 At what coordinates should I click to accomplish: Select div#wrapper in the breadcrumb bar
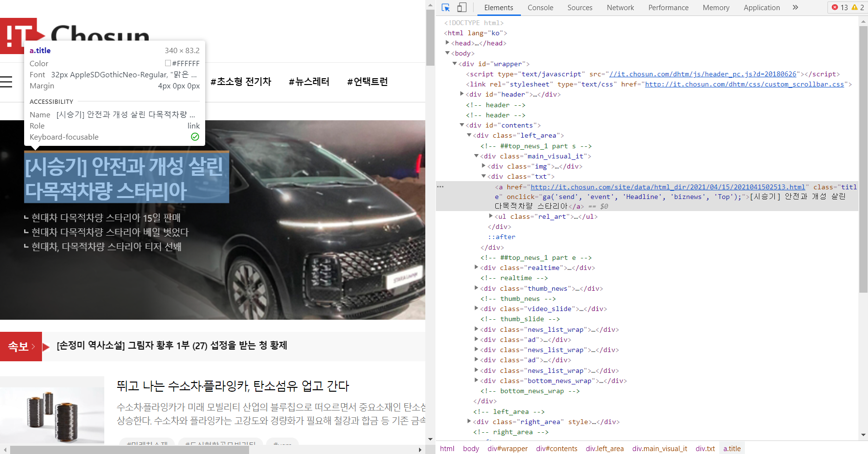point(507,449)
